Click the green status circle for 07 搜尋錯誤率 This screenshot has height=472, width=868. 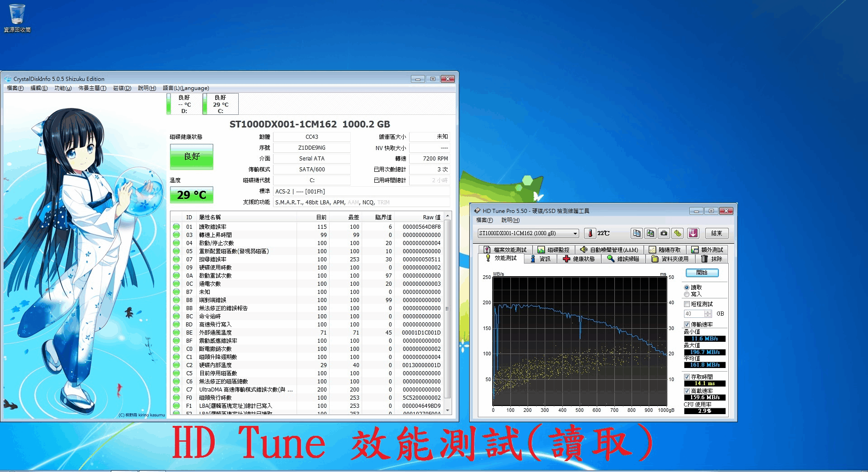[x=176, y=260]
